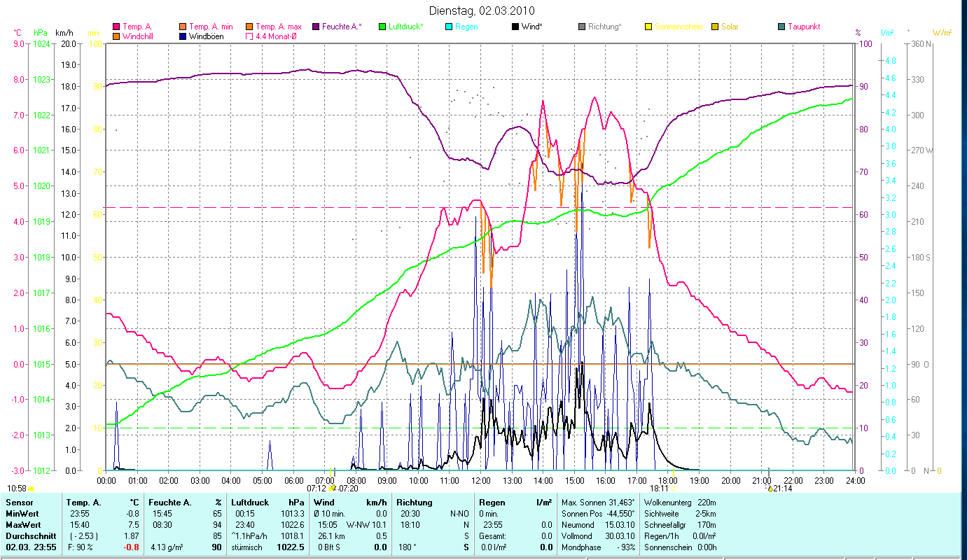Check the 4.4 Monat-Ø legend box

(249, 36)
